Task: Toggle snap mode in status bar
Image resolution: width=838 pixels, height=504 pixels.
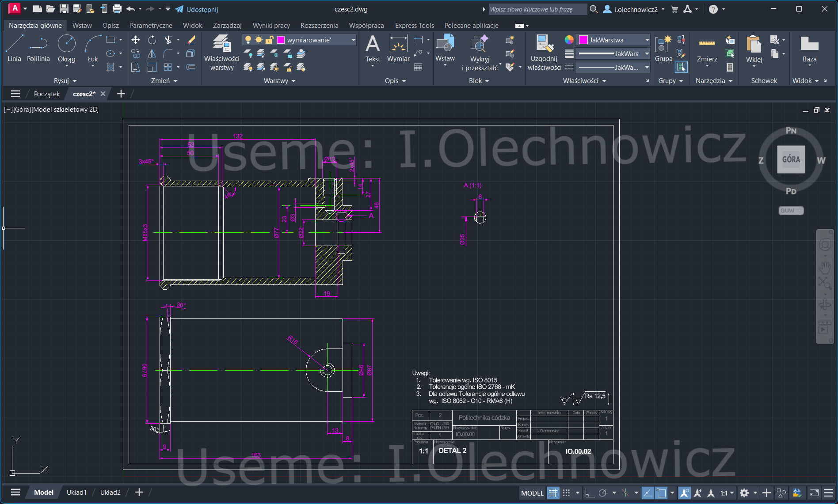Action: point(566,493)
